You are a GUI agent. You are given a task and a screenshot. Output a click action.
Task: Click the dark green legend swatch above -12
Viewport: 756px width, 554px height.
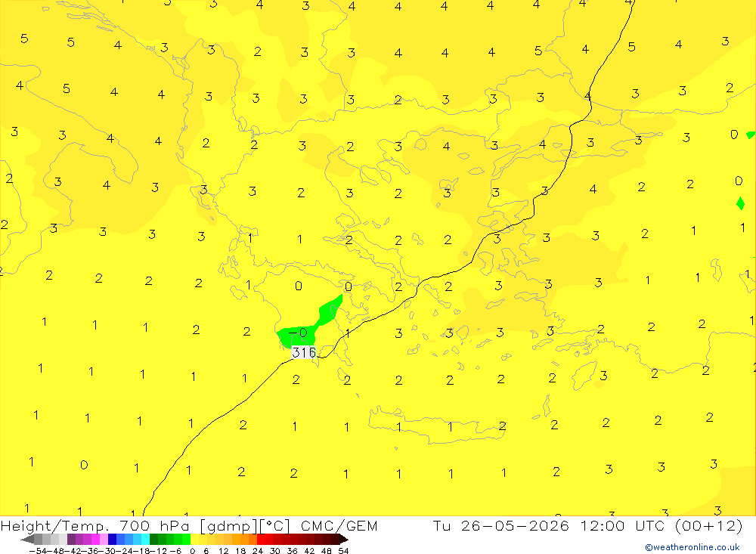click(x=153, y=540)
